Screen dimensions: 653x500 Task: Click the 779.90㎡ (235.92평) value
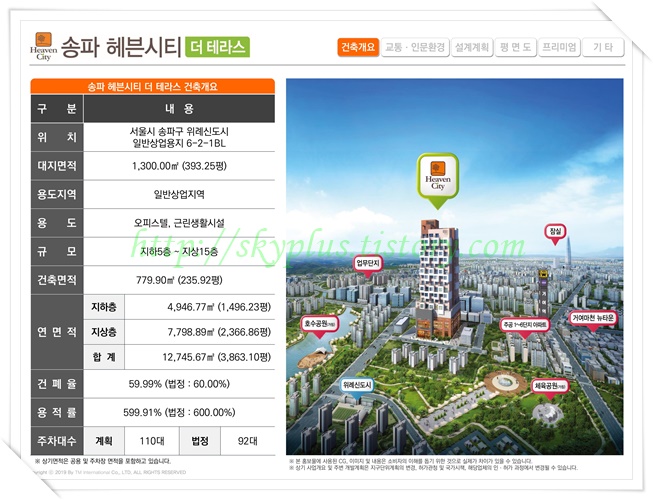point(179,280)
